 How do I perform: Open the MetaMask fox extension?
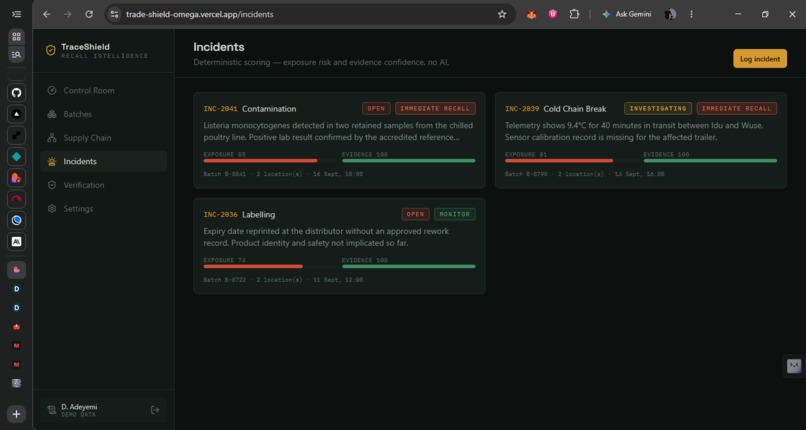pos(532,14)
